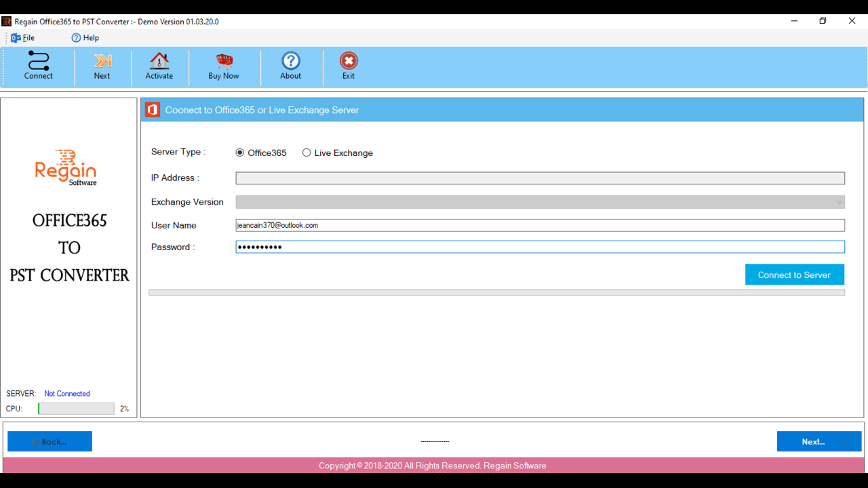Open the Activate license icon
The image size is (868, 488).
click(159, 66)
